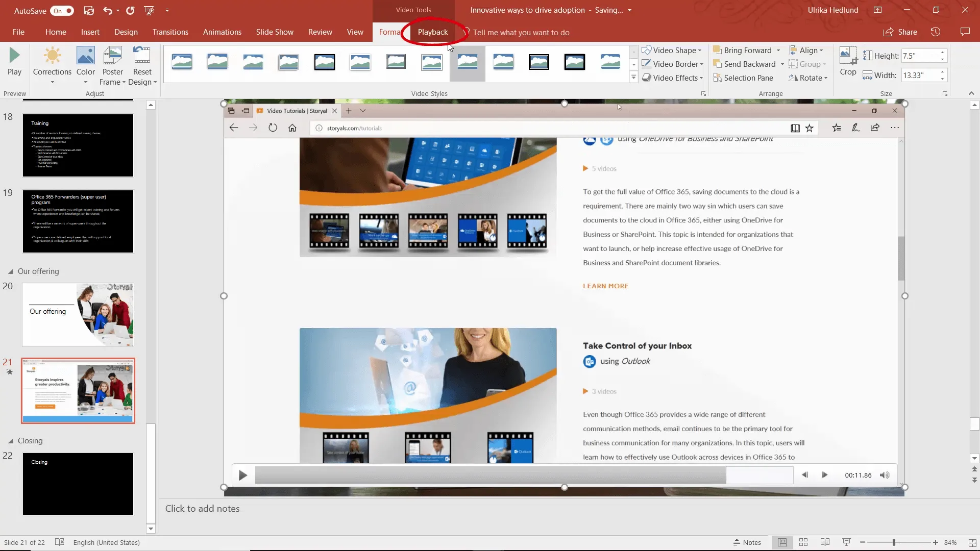Toggle AutoSave switch
This screenshot has width=980, height=551.
coord(63,11)
